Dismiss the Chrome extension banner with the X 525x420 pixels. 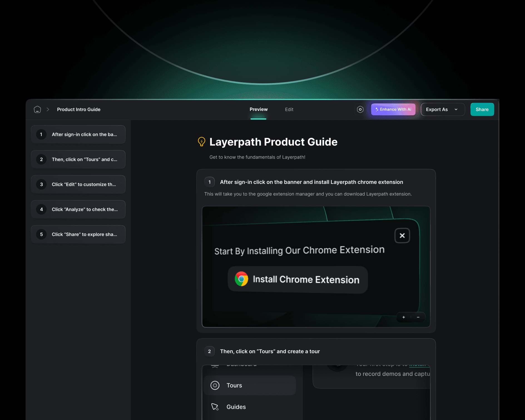coord(402,236)
